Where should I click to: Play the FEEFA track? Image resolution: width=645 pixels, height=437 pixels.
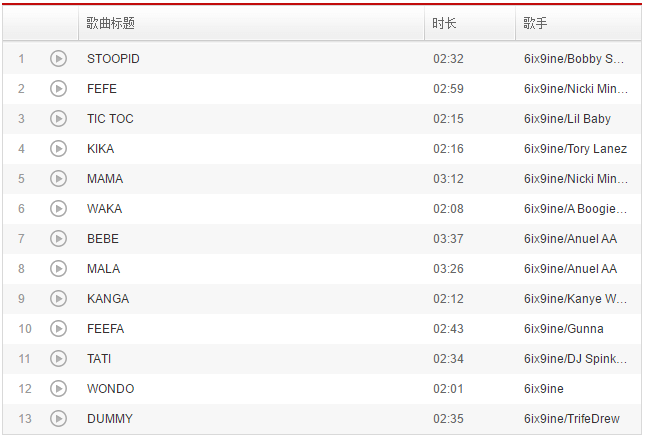click(58, 329)
